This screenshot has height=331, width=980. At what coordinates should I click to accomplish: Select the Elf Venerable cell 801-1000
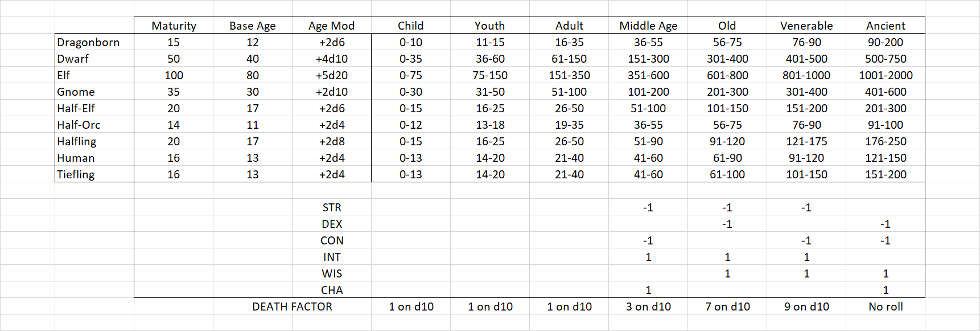pyautogui.click(x=806, y=75)
